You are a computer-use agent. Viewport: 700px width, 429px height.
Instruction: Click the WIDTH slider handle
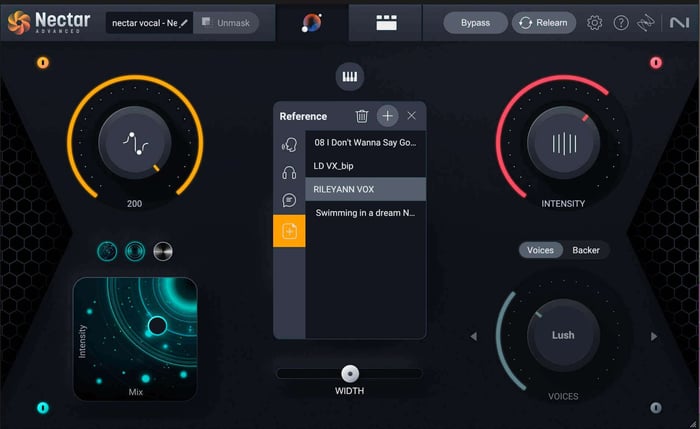tap(350, 374)
